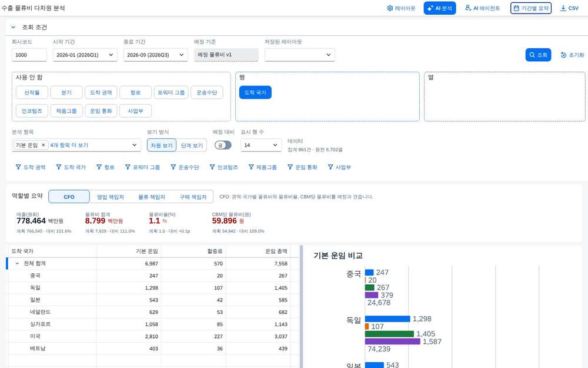Screen dimensions: 588x368
Task: Click the 기본 운임 column header
Action: [x=129, y=251]
